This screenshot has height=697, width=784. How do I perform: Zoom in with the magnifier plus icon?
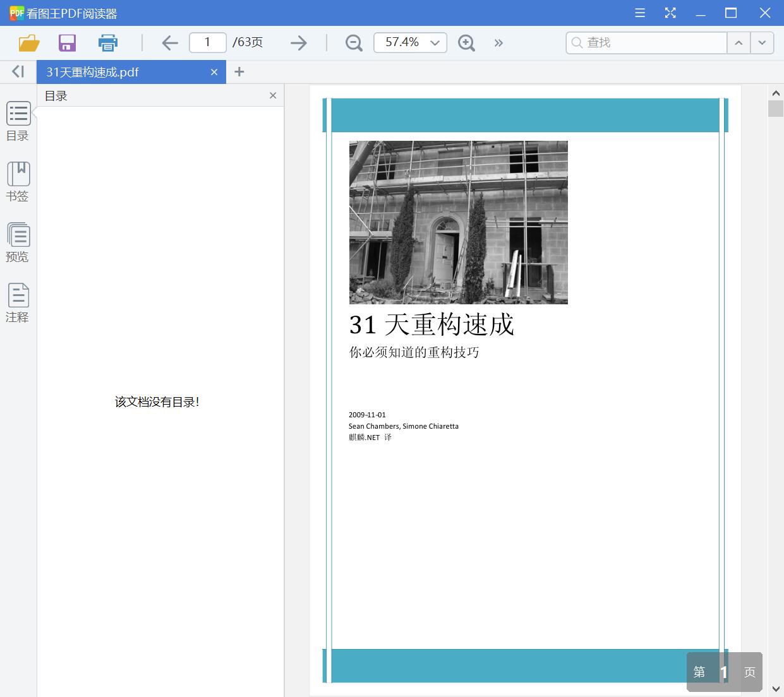click(466, 42)
